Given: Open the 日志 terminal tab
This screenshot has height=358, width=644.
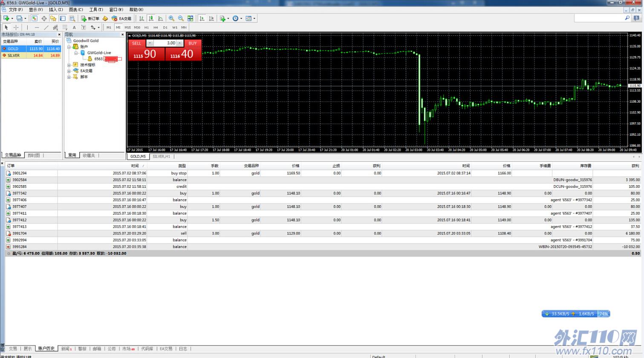Looking at the screenshot, I should tap(183, 349).
